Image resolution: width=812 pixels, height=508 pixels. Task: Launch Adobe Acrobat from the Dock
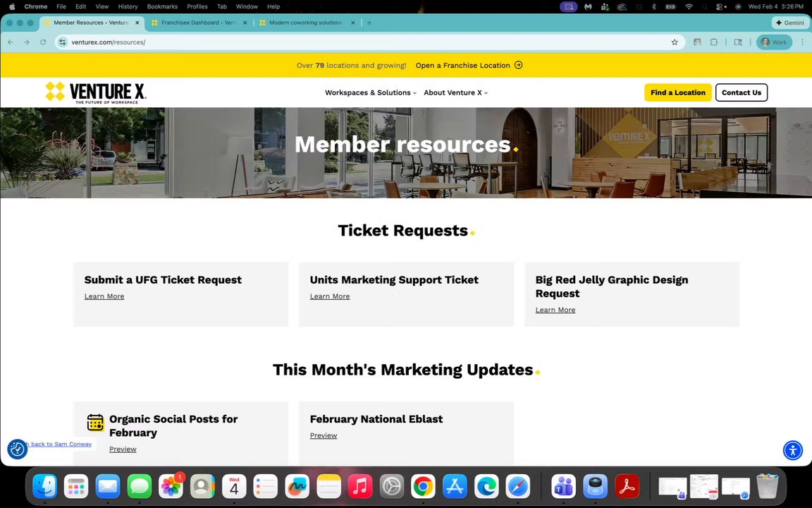coord(627,487)
